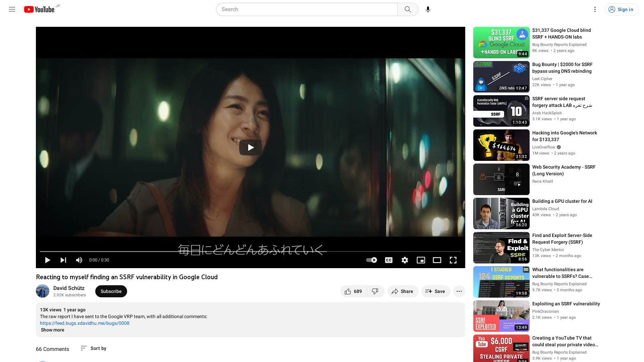The image size is (644, 362).
Task: Open Building a GPU cluster thumbnail
Action: pyautogui.click(x=501, y=214)
